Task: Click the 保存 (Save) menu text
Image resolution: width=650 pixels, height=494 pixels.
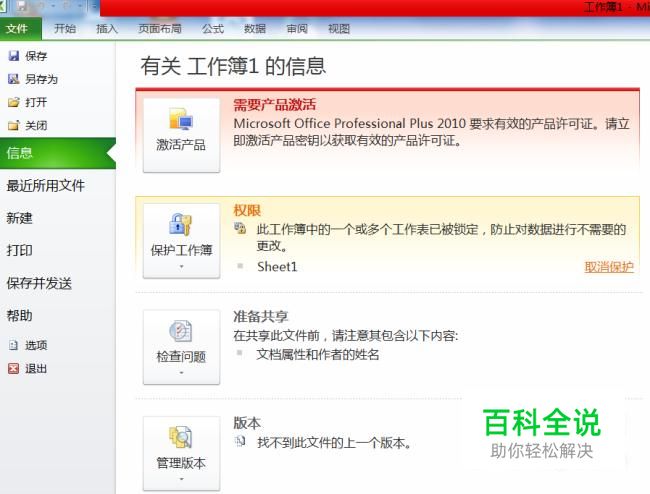Action: (36, 56)
